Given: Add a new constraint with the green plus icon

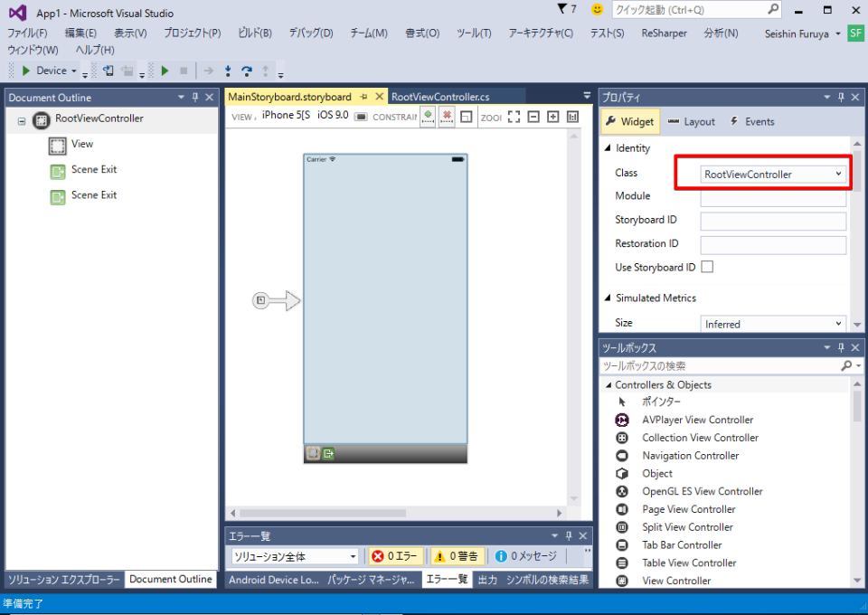Looking at the screenshot, I should pos(428,117).
